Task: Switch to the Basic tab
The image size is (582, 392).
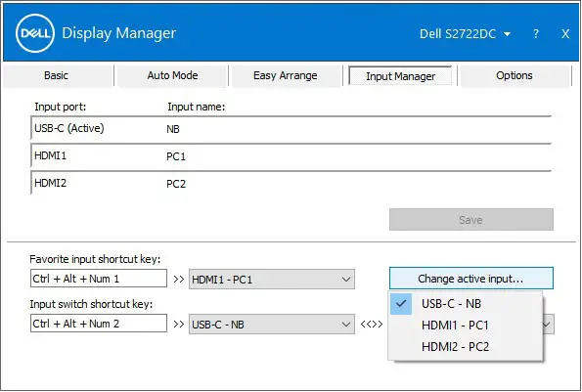Action: [58, 75]
